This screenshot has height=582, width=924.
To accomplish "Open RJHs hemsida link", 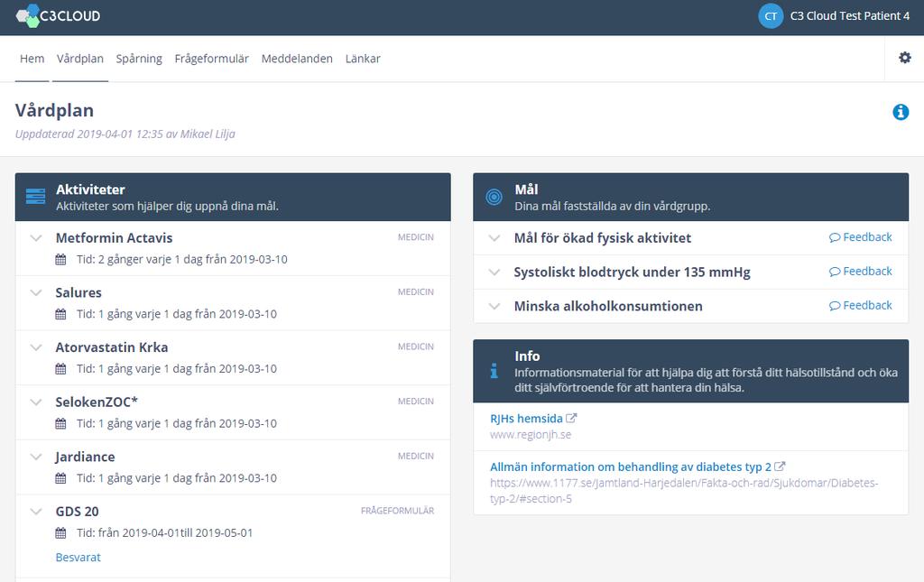I will pyautogui.click(x=526, y=419).
